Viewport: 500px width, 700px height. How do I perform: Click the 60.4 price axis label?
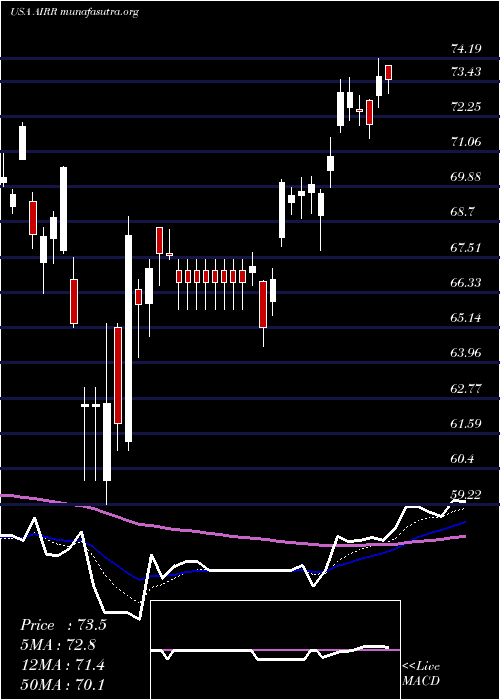463,458
